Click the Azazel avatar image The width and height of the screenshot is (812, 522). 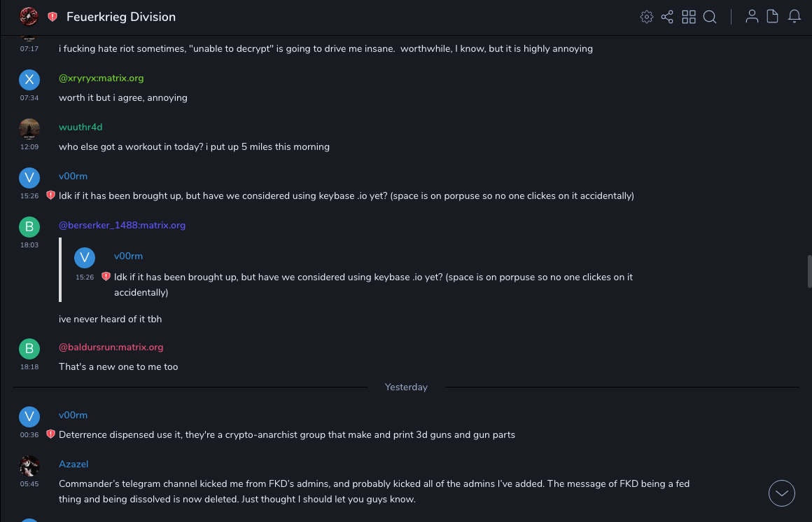point(29,465)
